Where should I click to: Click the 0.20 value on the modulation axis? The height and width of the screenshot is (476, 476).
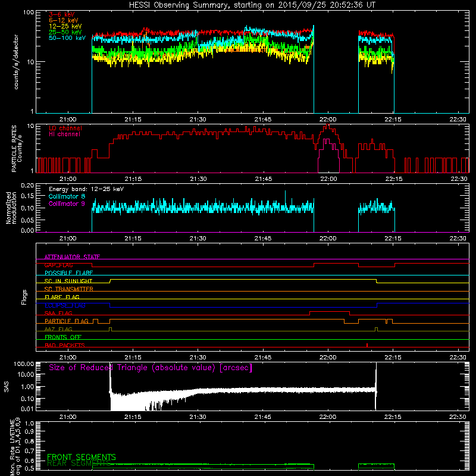(x=27, y=186)
